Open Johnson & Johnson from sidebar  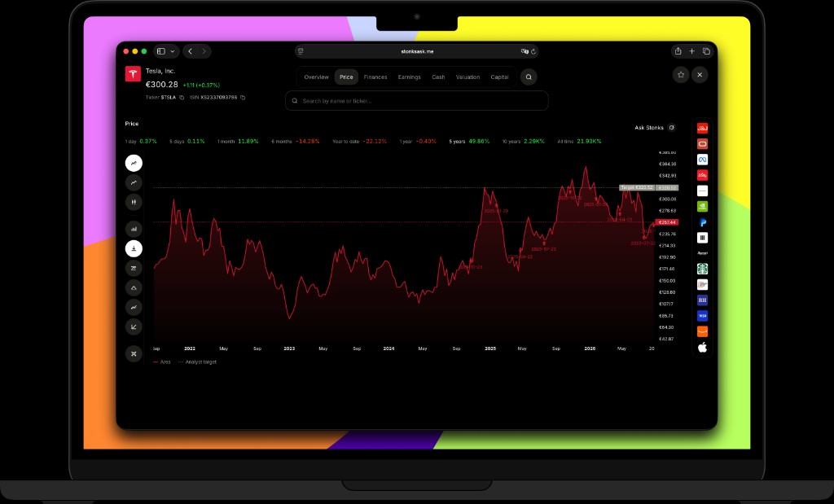[x=702, y=128]
